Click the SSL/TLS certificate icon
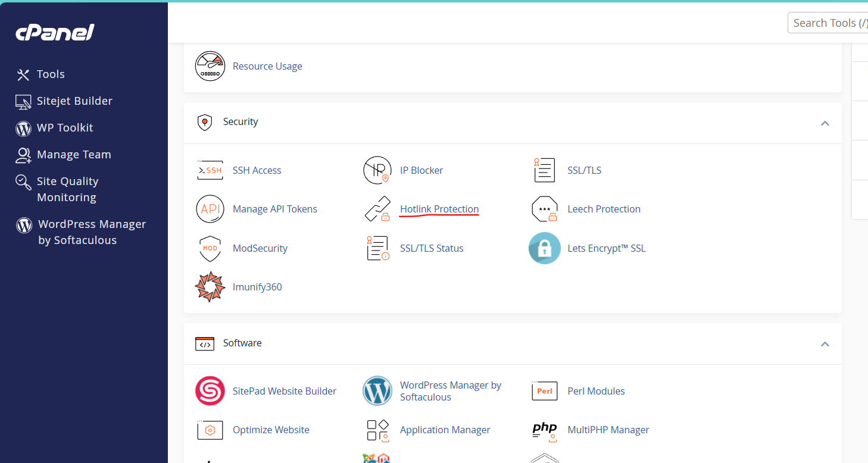The image size is (868, 463). pyautogui.click(x=544, y=170)
